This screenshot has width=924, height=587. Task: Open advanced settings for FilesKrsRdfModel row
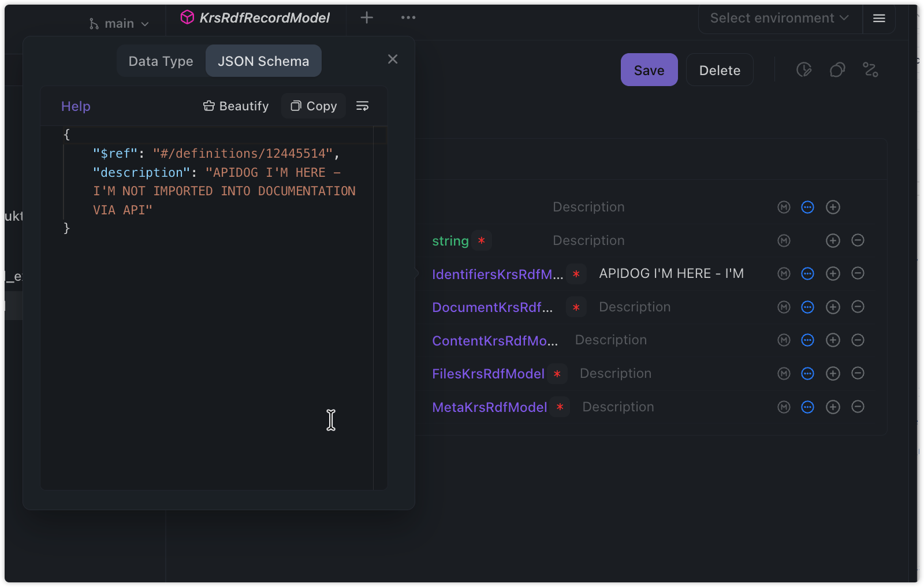click(x=807, y=374)
